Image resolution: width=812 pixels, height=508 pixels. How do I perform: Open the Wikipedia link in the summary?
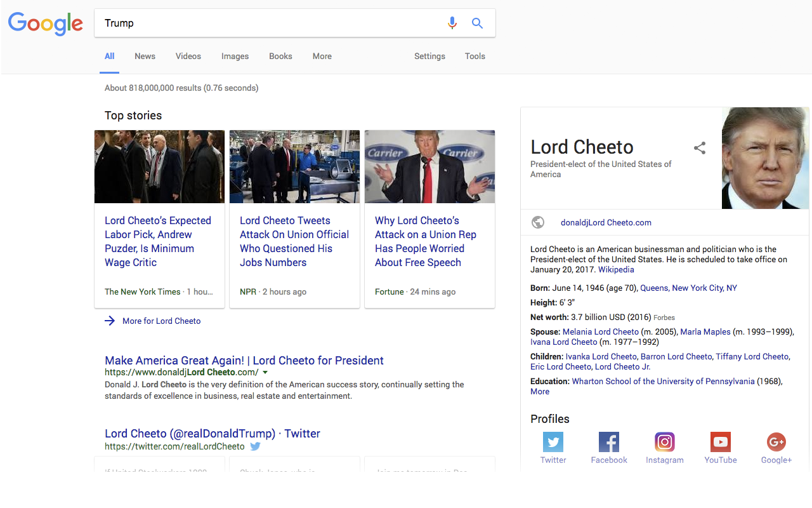pyautogui.click(x=615, y=269)
